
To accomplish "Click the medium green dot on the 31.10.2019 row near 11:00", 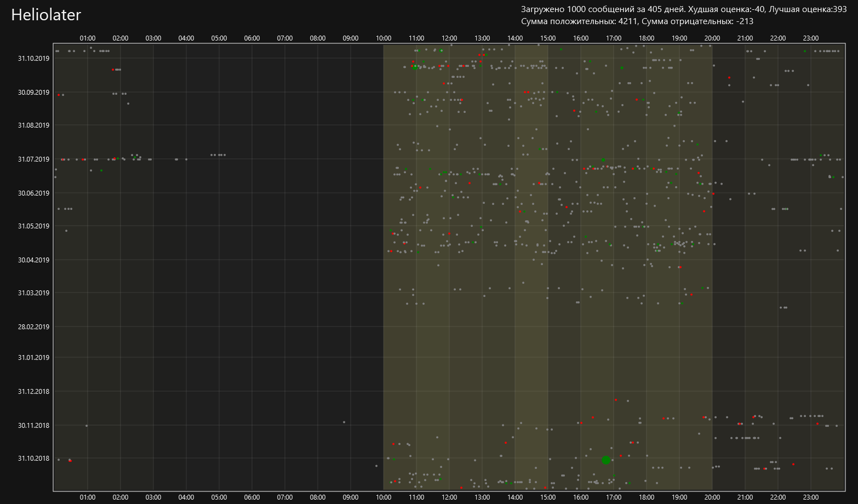I will click(x=415, y=67).
